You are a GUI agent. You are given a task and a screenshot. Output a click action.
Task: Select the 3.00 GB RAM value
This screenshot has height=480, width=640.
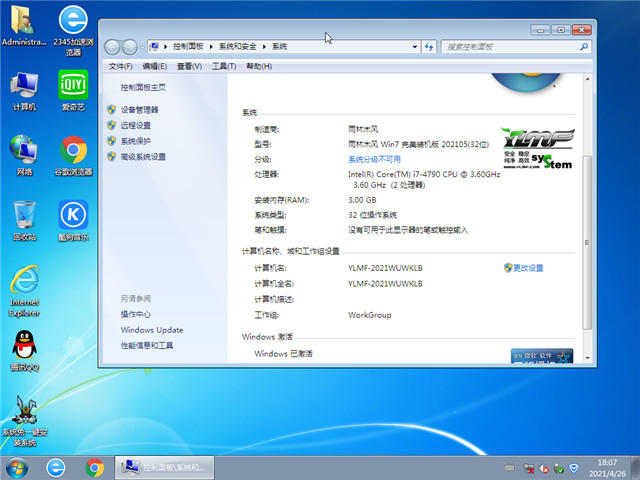point(362,200)
